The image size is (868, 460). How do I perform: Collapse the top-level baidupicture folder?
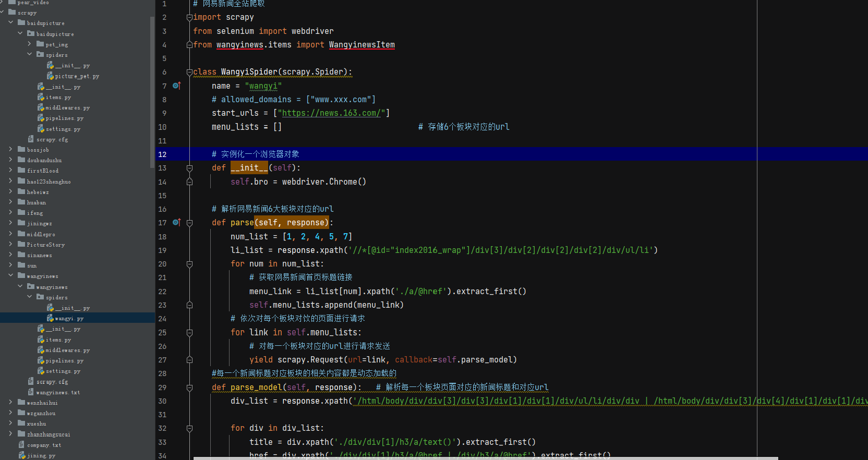coord(11,23)
